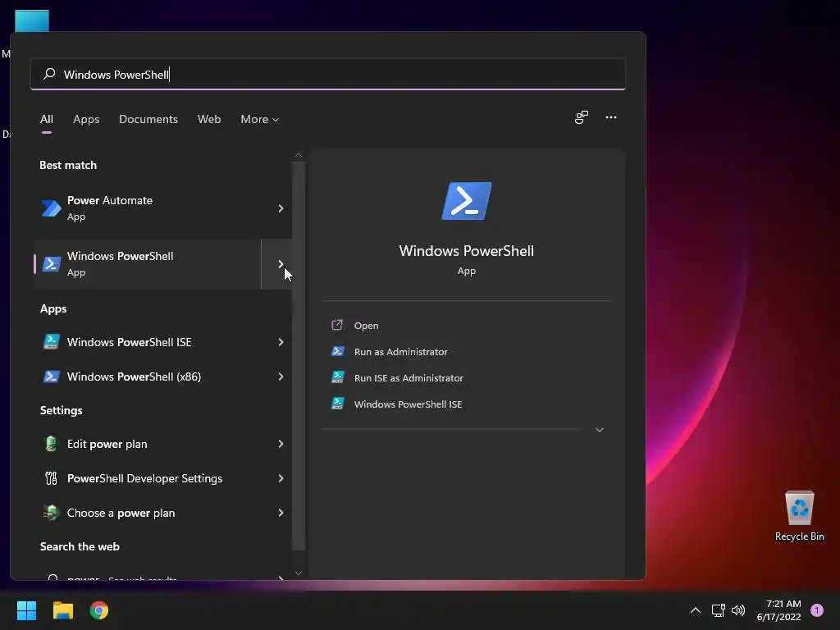This screenshot has height=630, width=840.
Task: Open the network status tray icon
Action: pos(718,610)
